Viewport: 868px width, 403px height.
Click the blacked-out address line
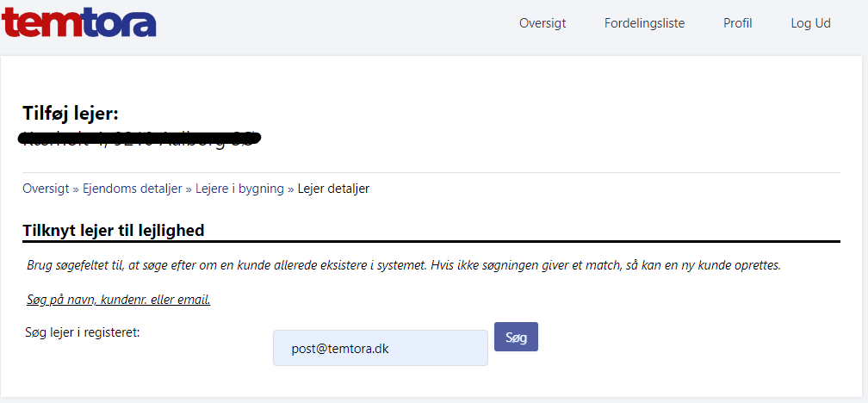[139, 139]
